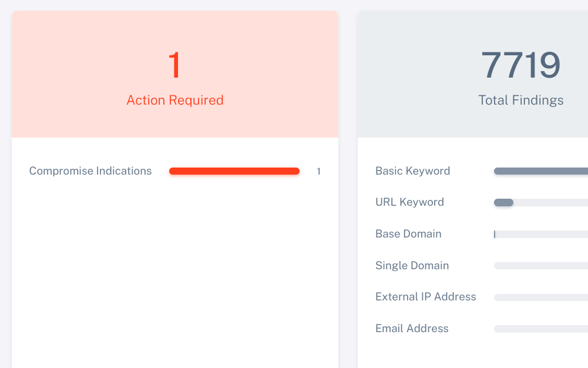Click the red Compromise Indications bar

(x=234, y=171)
